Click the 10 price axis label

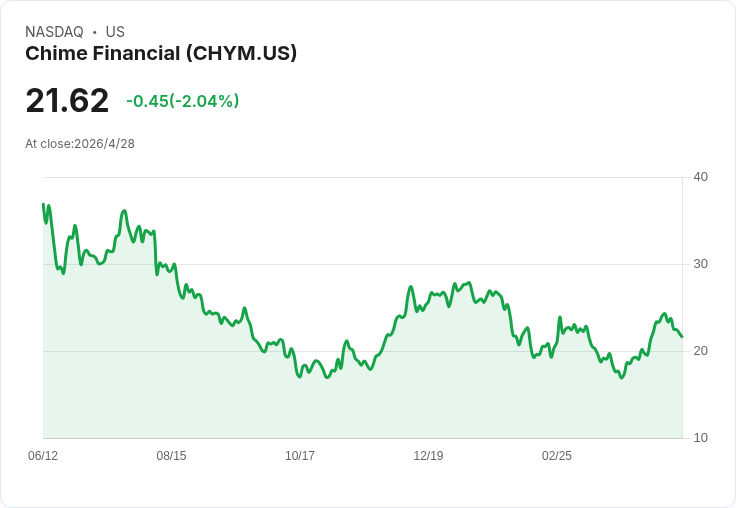[x=700, y=438]
